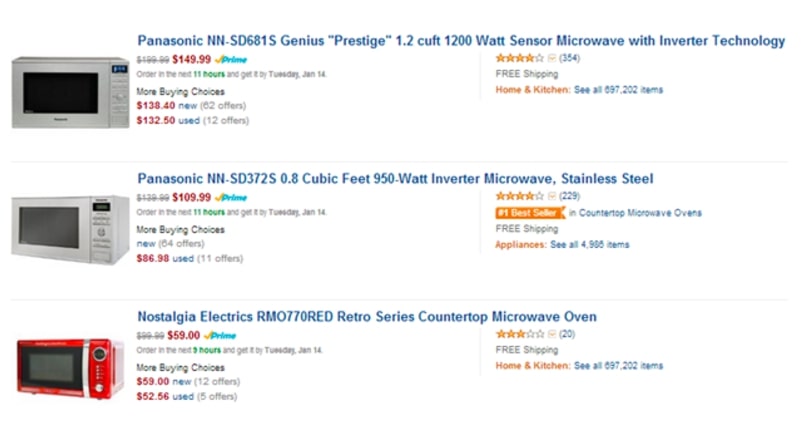Expand ratings dropdown beside the 20 reviews
The width and height of the screenshot is (801, 445).
coord(552,334)
